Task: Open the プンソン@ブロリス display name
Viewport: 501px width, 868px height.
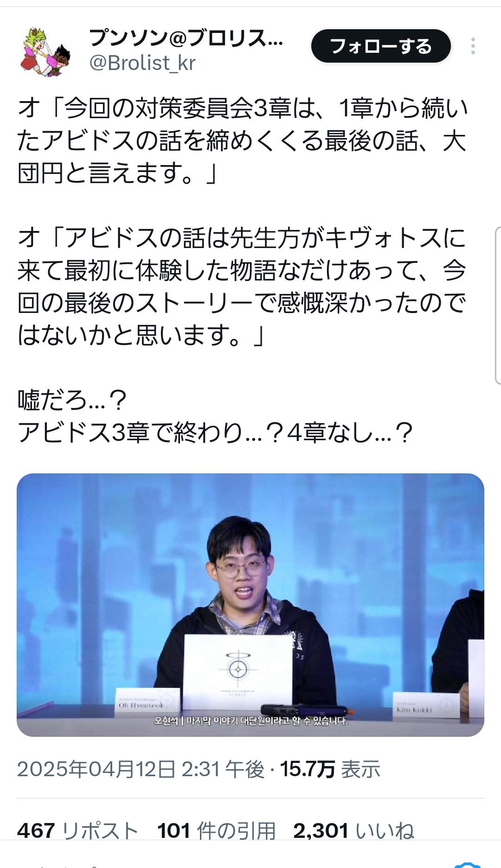Action: coord(186,38)
